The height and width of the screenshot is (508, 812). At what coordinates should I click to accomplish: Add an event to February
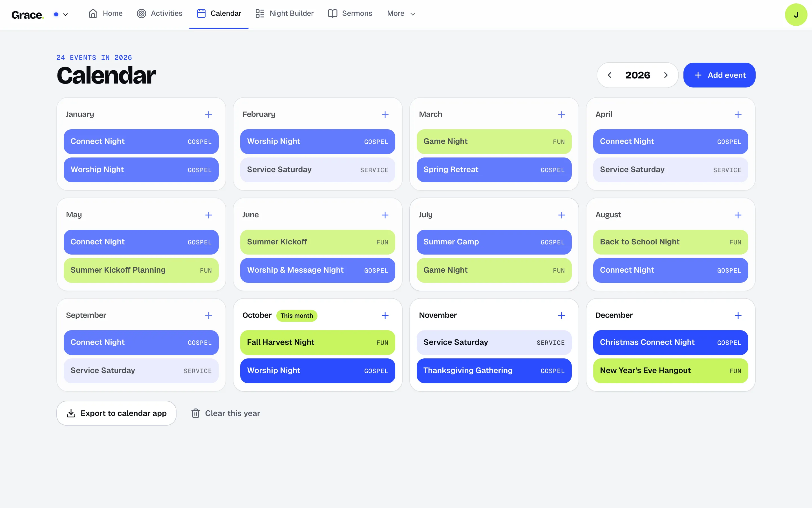(x=385, y=115)
